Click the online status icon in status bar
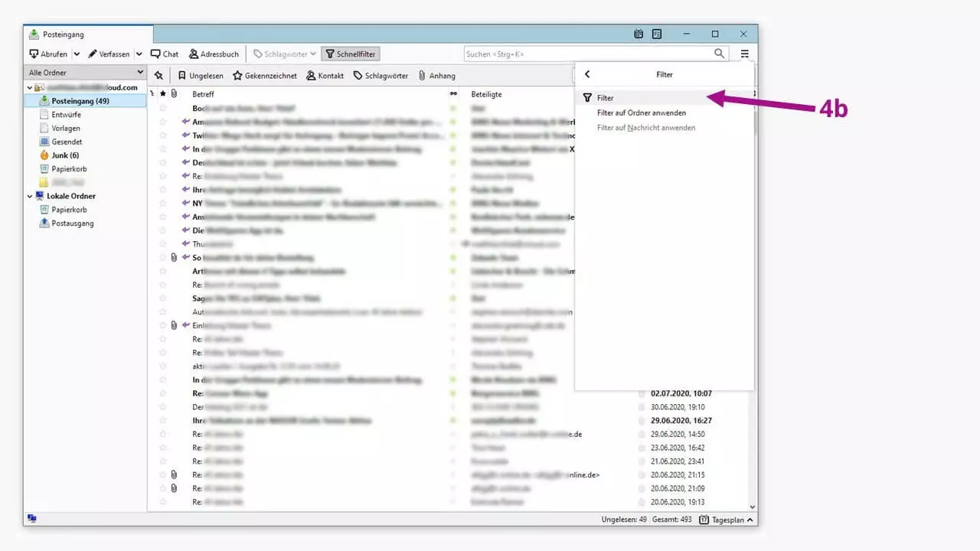Image resolution: width=980 pixels, height=551 pixels. click(31, 519)
